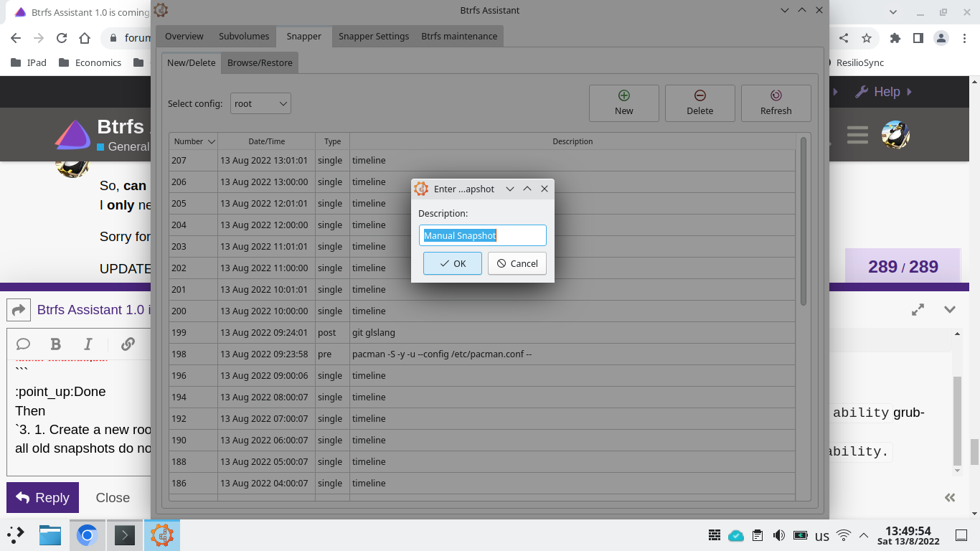Screen dimensions: 980x551
Task: Expand hidden system tray icons
Action: (x=864, y=535)
